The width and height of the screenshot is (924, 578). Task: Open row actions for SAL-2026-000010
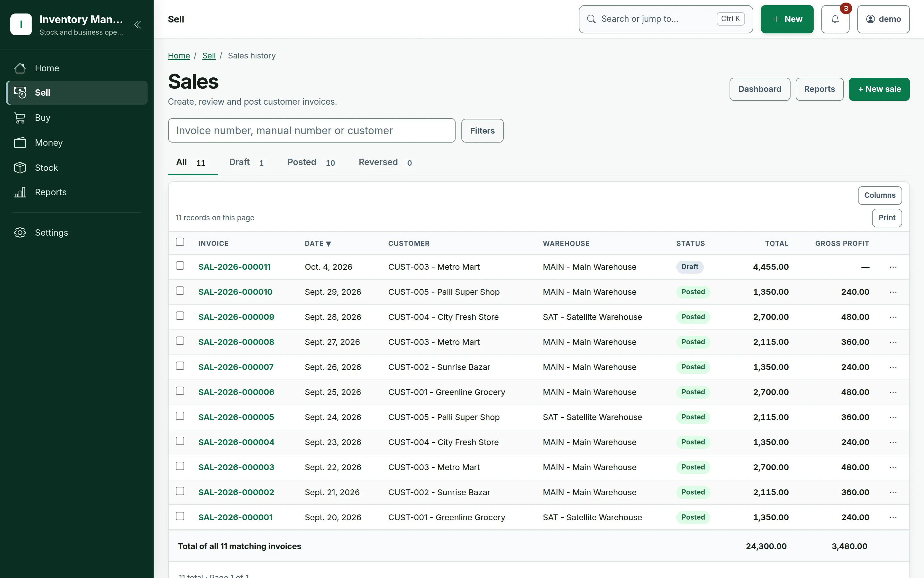point(893,292)
